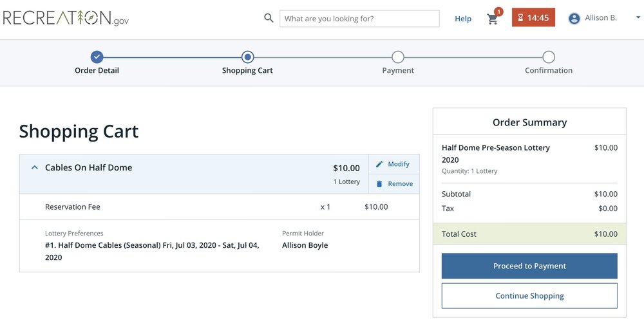
Task: Focus the "What are you looking for?" search field
Action: click(359, 19)
